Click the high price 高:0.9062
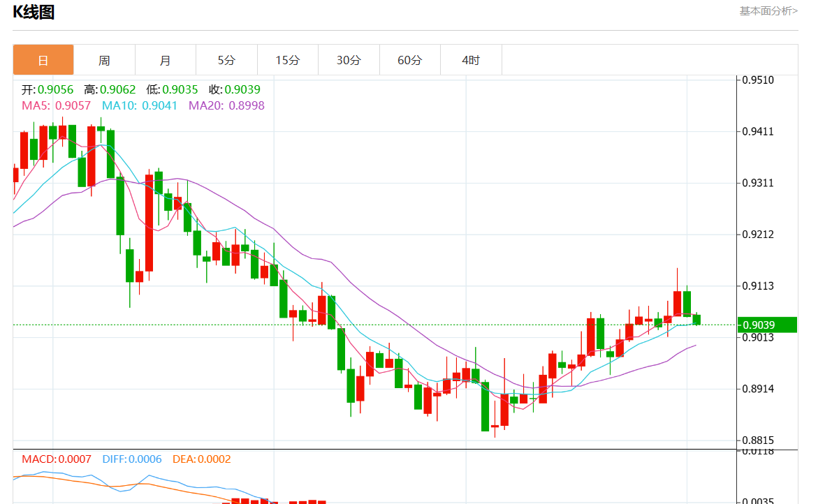The width and height of the screenshot is (839, 504). coord(110,89)
